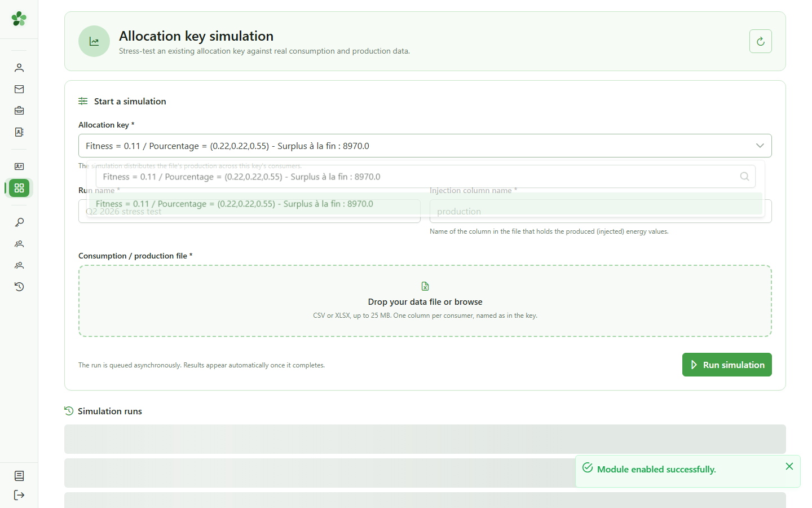This screenshot has width=812, height=508.
Task: Click the chart icon beside Allocation key simulation
Action: [94, 41]
